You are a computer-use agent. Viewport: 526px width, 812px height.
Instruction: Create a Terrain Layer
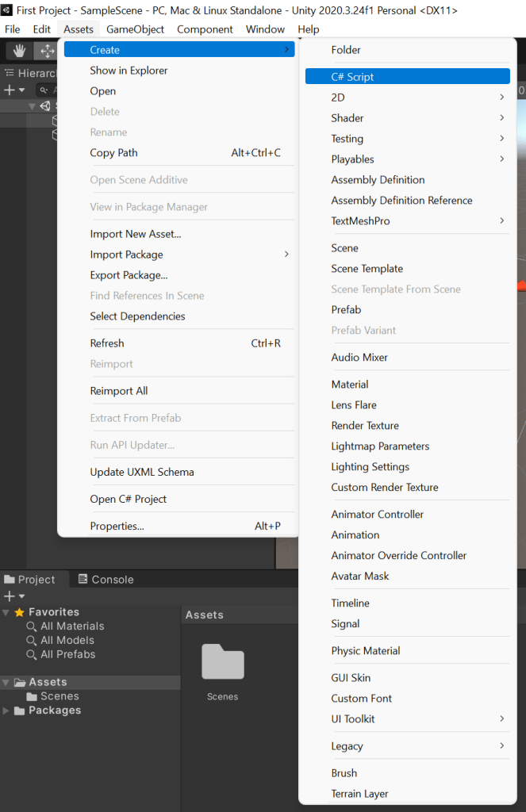tap(408, 793)
